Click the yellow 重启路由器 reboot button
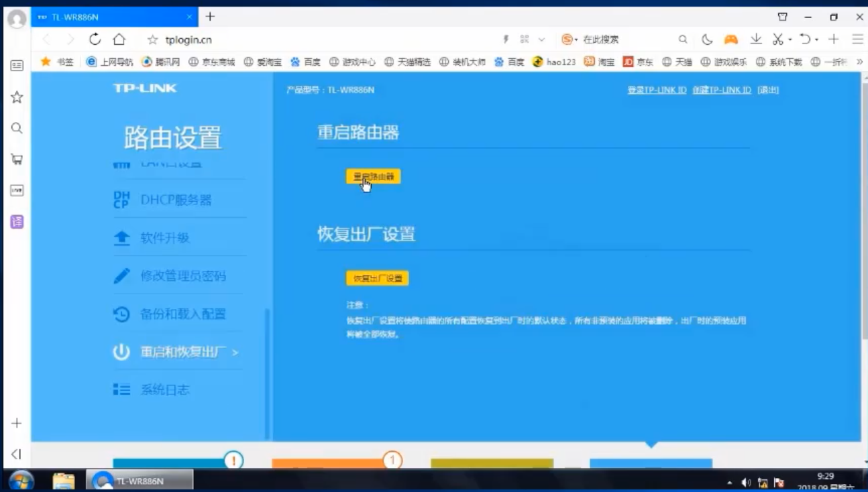The image size is (868, 492). (x=373, y=176)
